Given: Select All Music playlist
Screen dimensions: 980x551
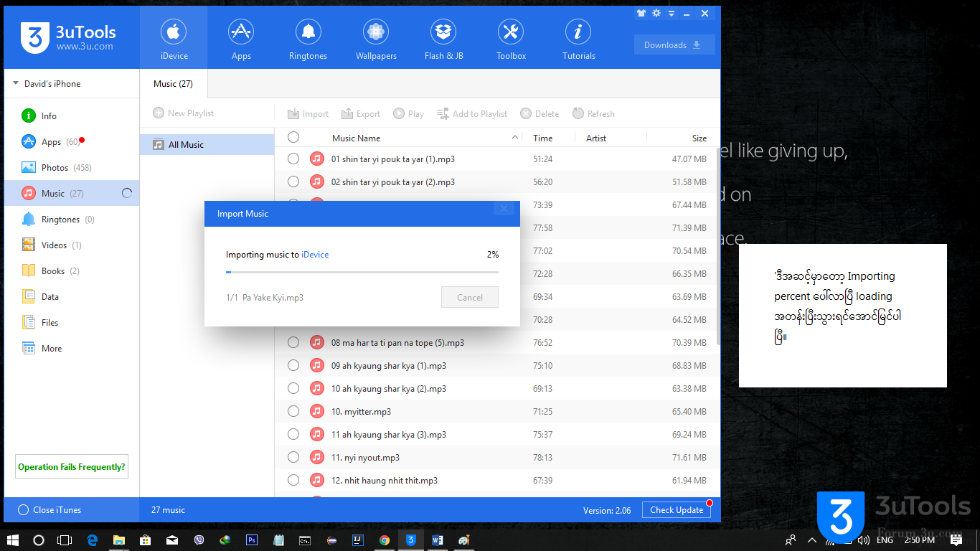Looking at the screenshot, I should coord(207,144).
